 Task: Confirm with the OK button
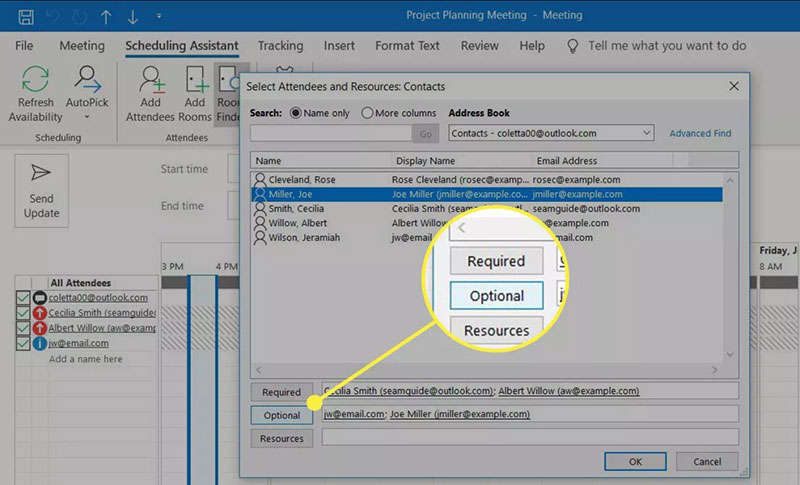(635, 462)
